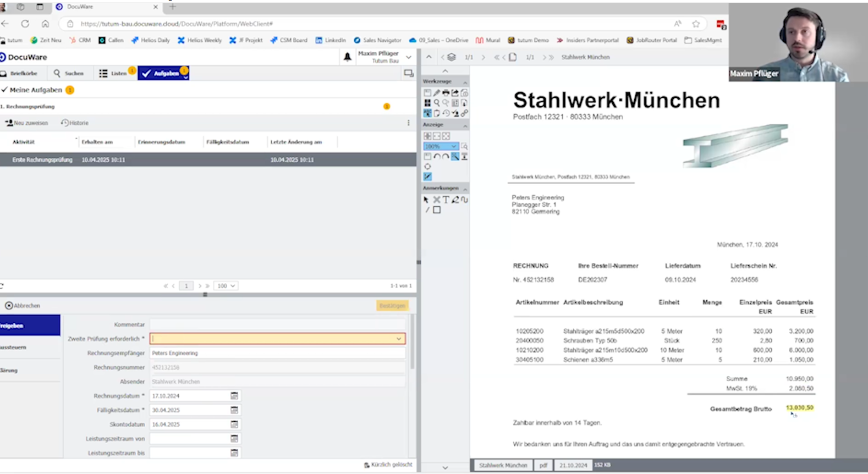The height and width of the screenshot is (474, 868).
Task: Click the stamp icon in Werkzeuge
Action: (455, 113)
